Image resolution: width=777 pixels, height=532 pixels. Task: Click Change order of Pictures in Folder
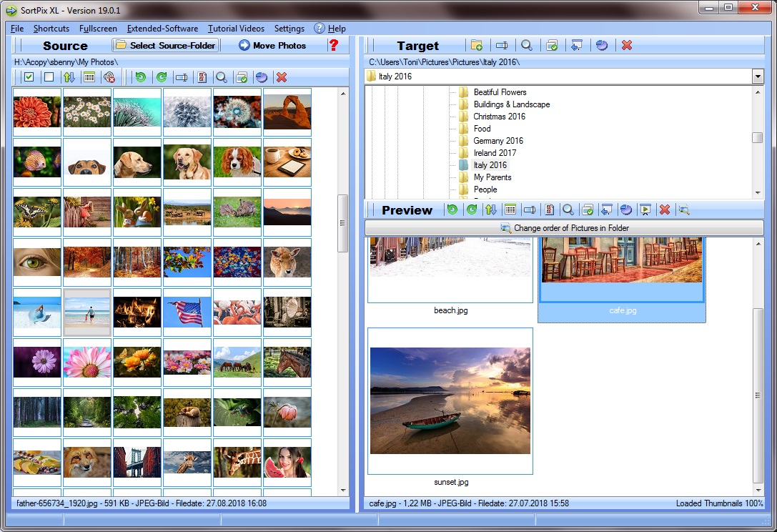pos(563,227)
